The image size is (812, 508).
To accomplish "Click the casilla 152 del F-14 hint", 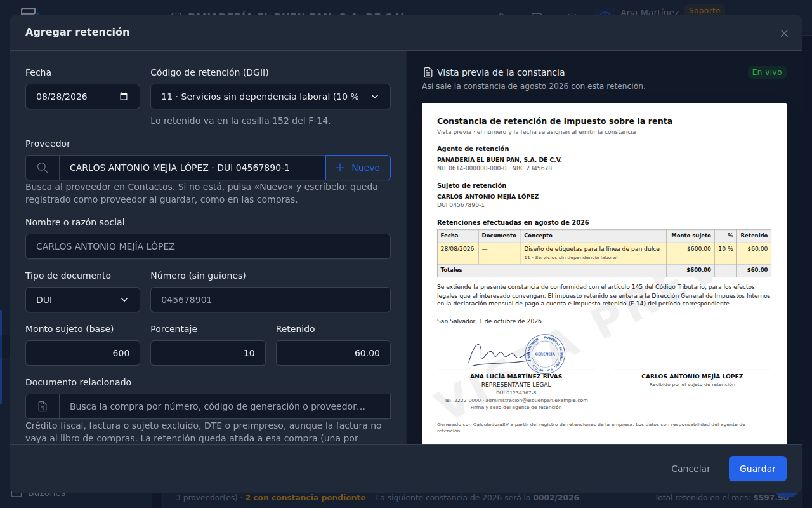I will pos(240,121).
